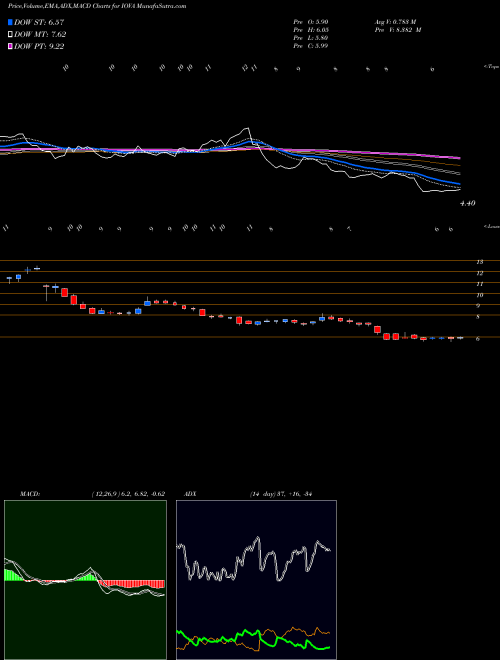
Task: Click the ADX indicator chart panel
Action: (x=256, y=580)
